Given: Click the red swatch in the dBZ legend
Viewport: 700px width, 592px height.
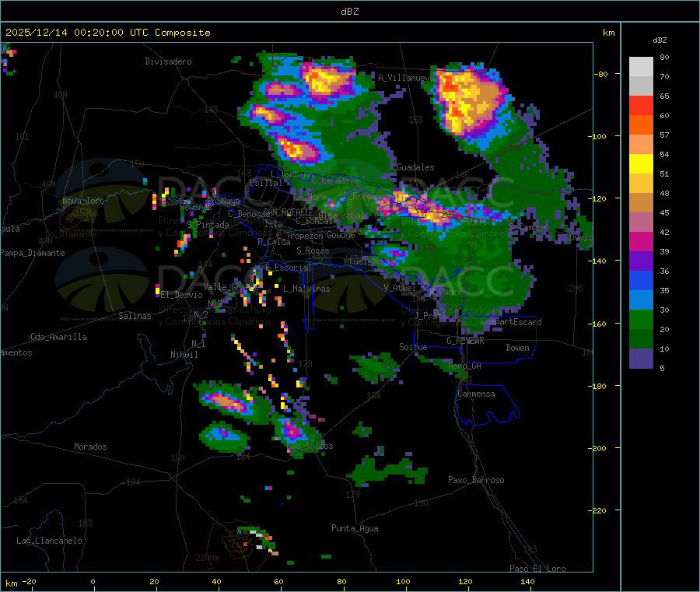Looking at the screenshot, I should click(x=641, y=105).
